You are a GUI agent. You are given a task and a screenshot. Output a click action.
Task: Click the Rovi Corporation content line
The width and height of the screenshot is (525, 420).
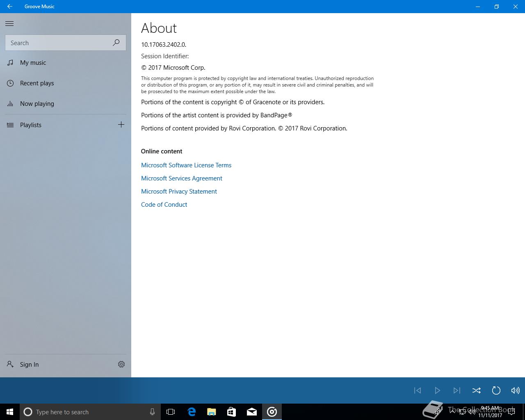[x=244, y=128]
